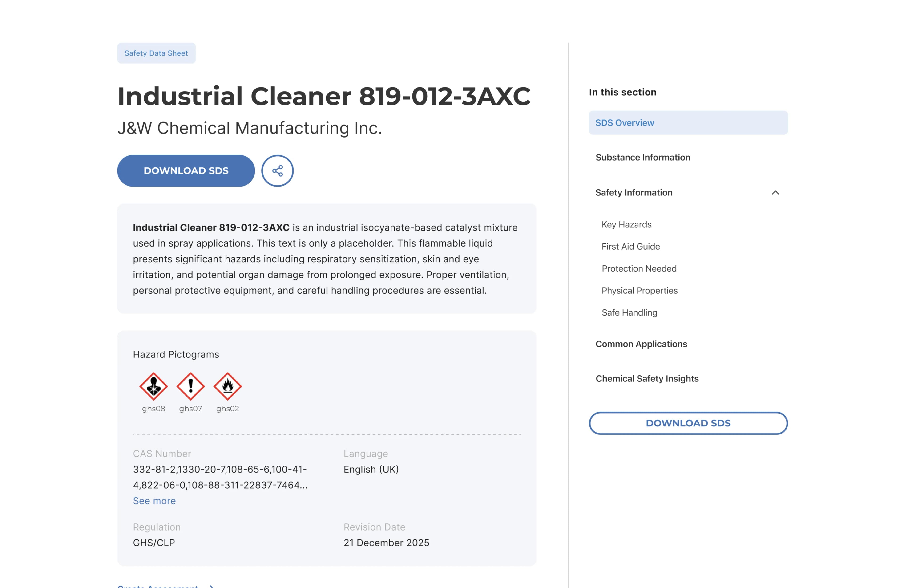Click the blue DOWNLOAD SDS button
The width and height of the screenshot is (904, 588).
pos(186,170)
